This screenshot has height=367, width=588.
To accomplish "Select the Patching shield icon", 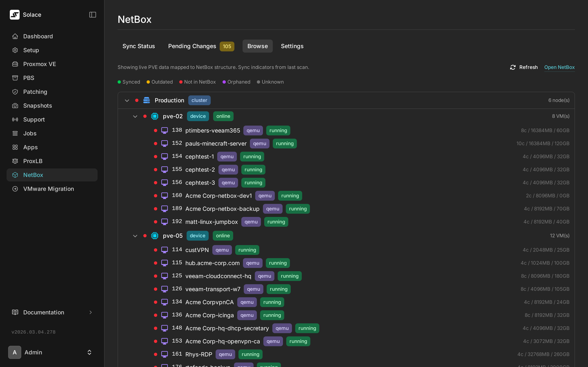I will [x=15, y=92].
